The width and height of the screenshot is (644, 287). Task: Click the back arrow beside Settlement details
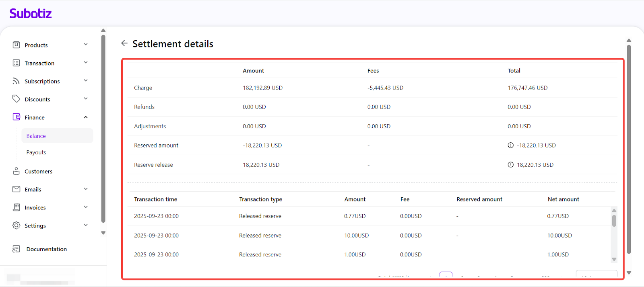pyautogui.click(x=124, y=43)
